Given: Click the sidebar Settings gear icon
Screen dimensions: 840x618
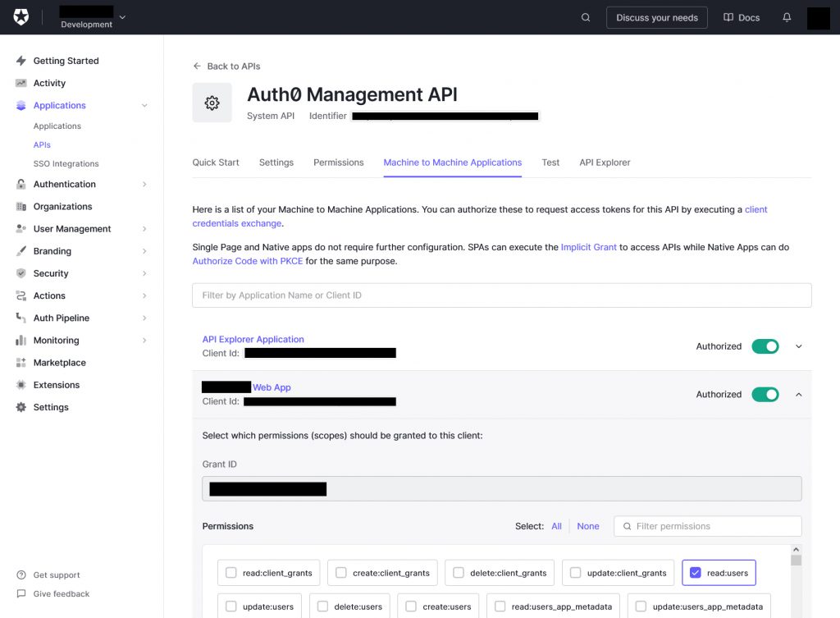Looking at the screenshot, I should pos(21,407).
